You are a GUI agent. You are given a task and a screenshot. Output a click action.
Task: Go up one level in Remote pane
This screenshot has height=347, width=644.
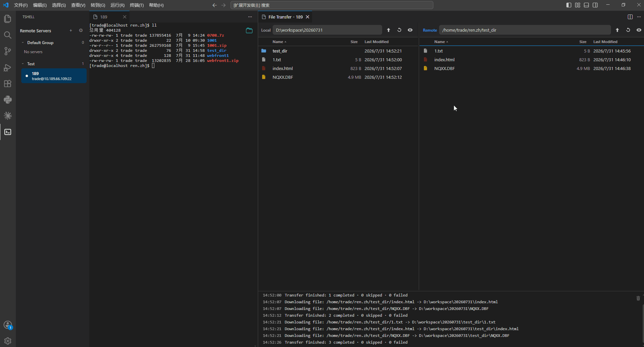point(617,30)
